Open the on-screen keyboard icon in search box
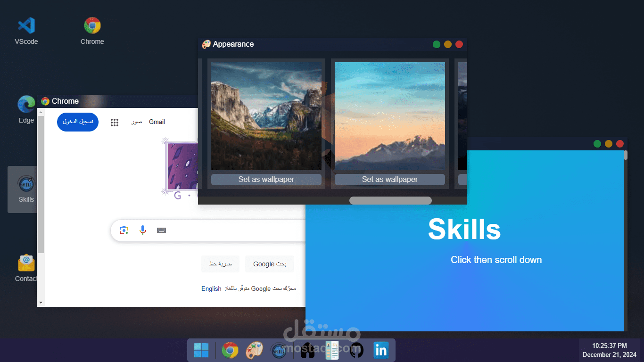 pos(161,230)
